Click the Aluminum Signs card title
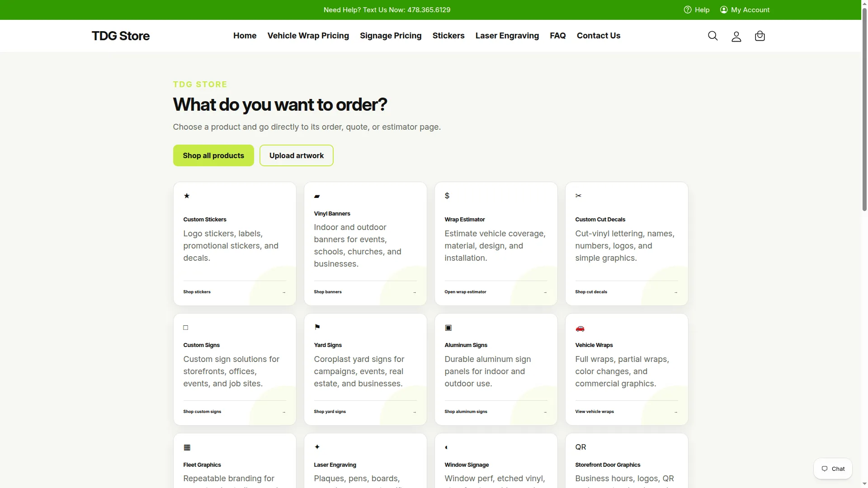This screenshot has width=868, height=488. pos(466,345)
